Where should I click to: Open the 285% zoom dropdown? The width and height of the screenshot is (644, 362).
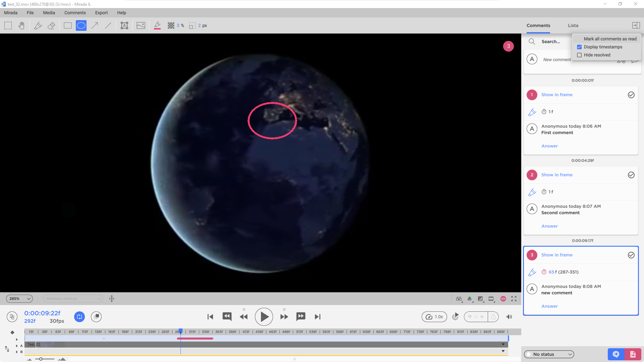point(19,299)
